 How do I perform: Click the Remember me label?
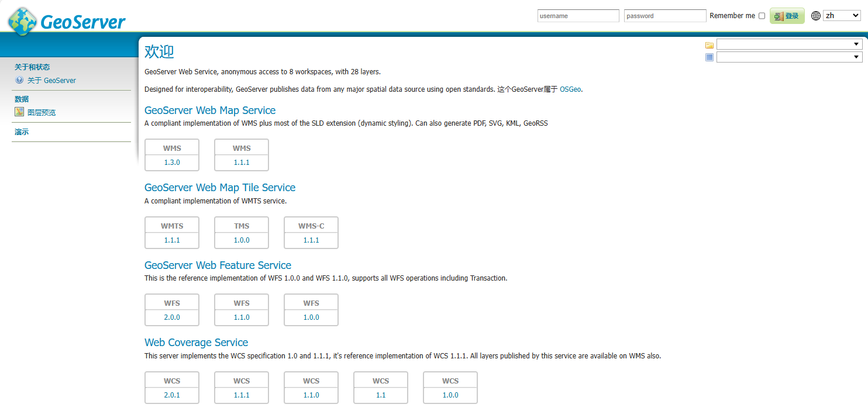[x=732, y=16]
